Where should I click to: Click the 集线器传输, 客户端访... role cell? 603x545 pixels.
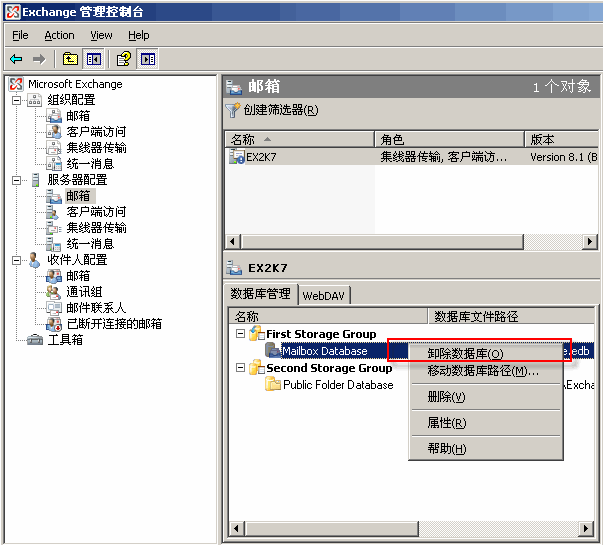[x=443, y=157]
